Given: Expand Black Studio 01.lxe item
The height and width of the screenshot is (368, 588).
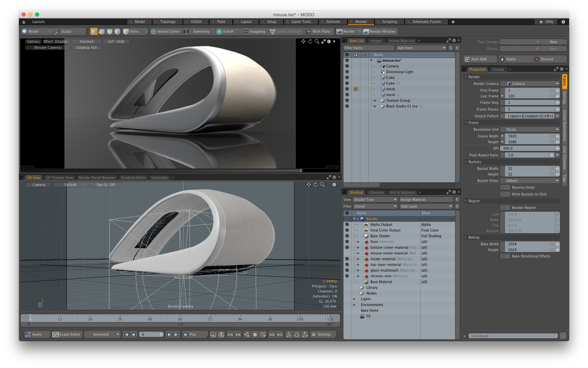Looking at the screenshot, I should (x=375, y=106).
